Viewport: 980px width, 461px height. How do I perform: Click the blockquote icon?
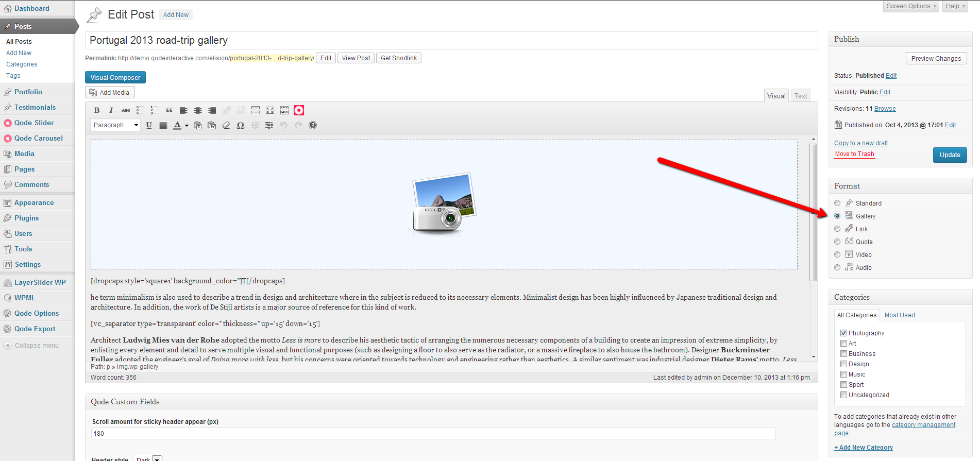169,110
